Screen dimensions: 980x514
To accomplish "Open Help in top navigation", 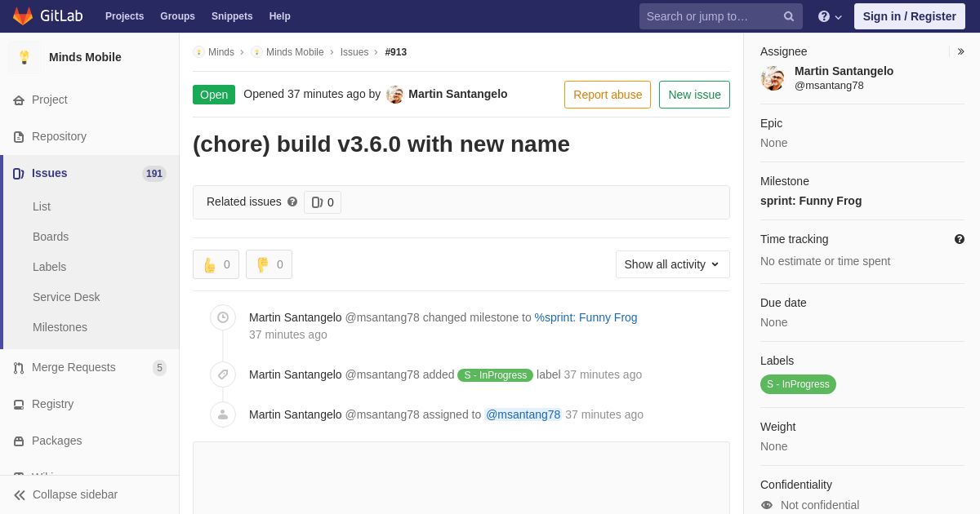I will [x=280, y=16].
